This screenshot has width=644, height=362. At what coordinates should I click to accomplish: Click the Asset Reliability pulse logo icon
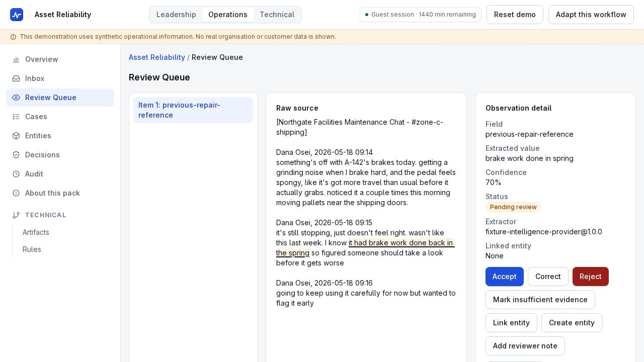pyautogui.click(x=17, y=15)
